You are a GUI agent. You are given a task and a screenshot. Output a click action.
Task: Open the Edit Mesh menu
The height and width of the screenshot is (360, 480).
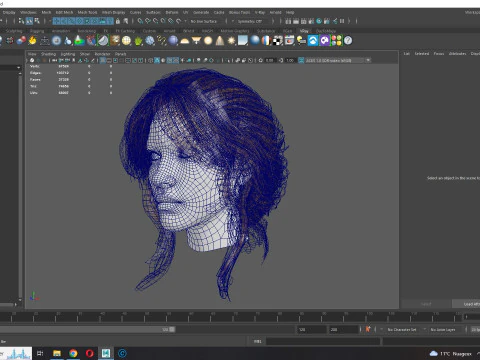(64, 12)
